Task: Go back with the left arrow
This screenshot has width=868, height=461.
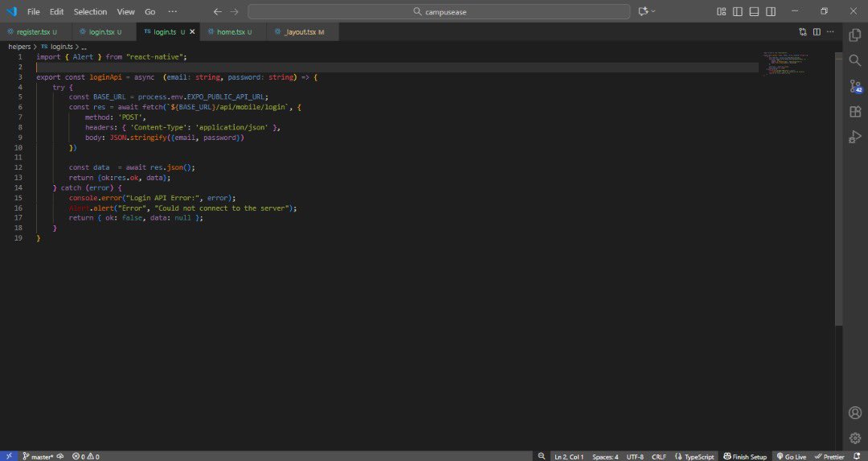Action: (x=218, y=11)
